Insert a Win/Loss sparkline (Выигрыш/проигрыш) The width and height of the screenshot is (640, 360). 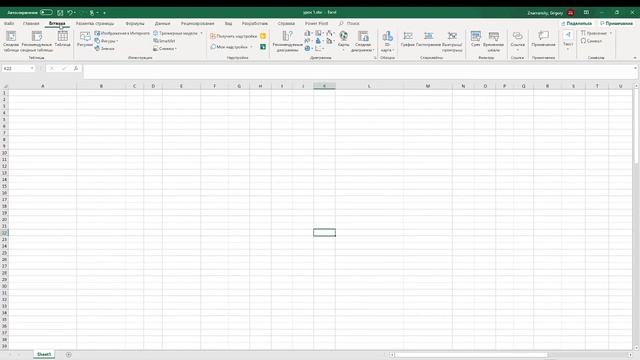pyautogui.click(x=452, y=41)
